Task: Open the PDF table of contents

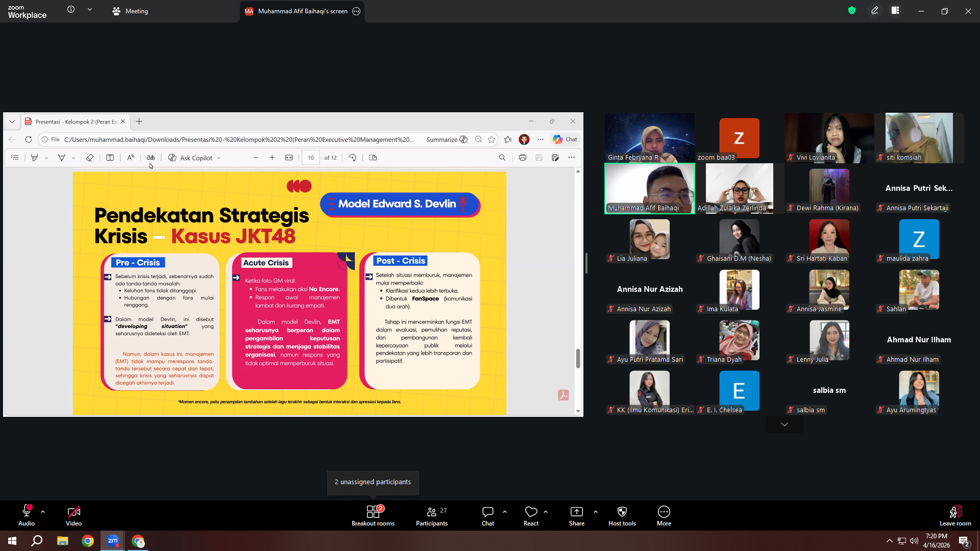Action: click(15, 158)
